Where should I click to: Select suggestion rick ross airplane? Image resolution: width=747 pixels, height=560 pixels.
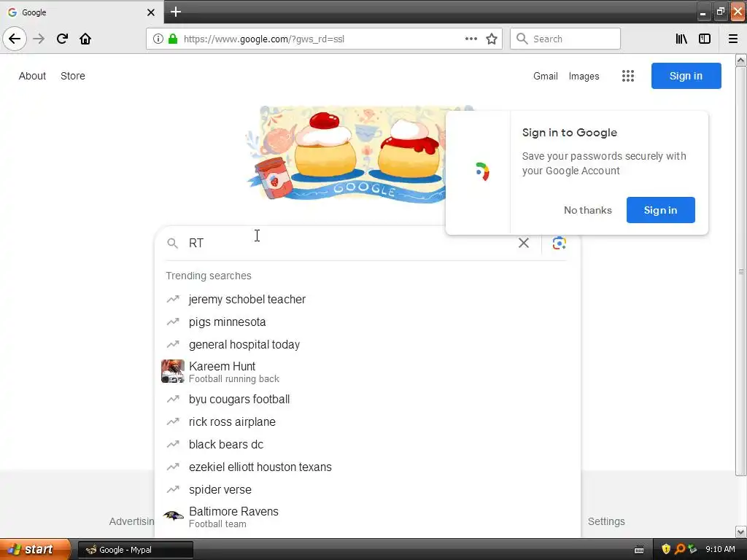click(368, 421)
